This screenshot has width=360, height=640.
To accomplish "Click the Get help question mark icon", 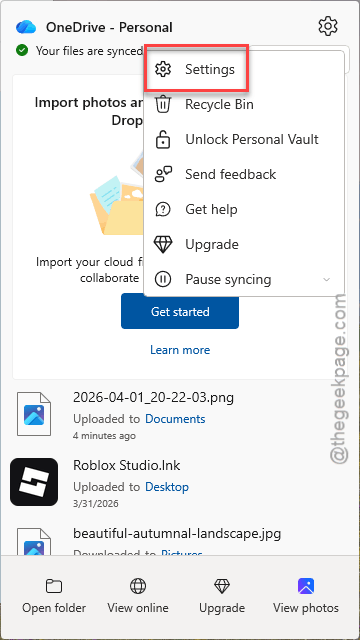I will click(163, 209).
